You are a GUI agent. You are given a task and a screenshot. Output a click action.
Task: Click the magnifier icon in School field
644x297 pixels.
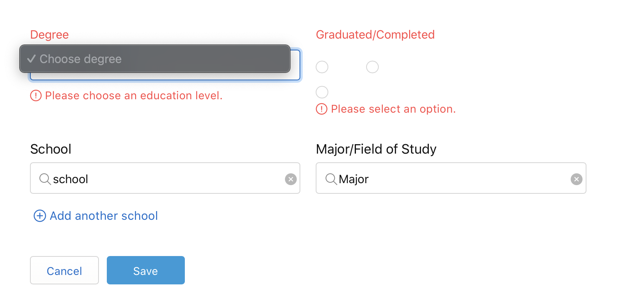point(45,179)
